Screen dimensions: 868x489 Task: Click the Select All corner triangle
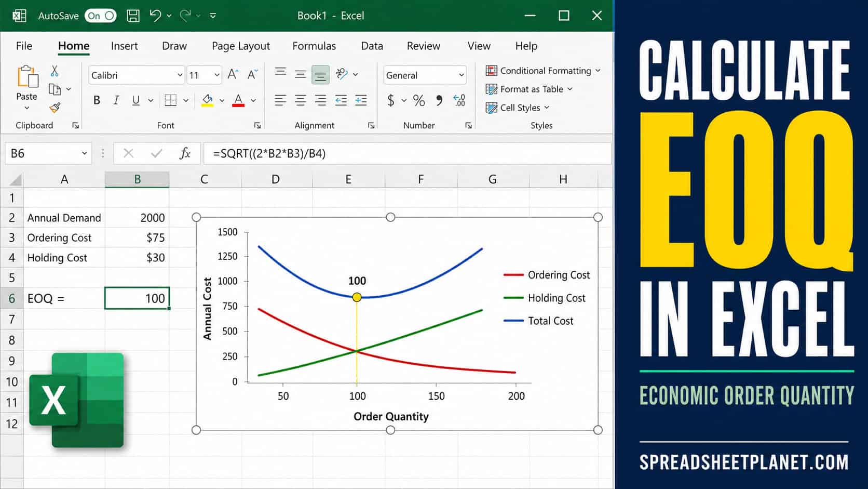coord(16,180)
